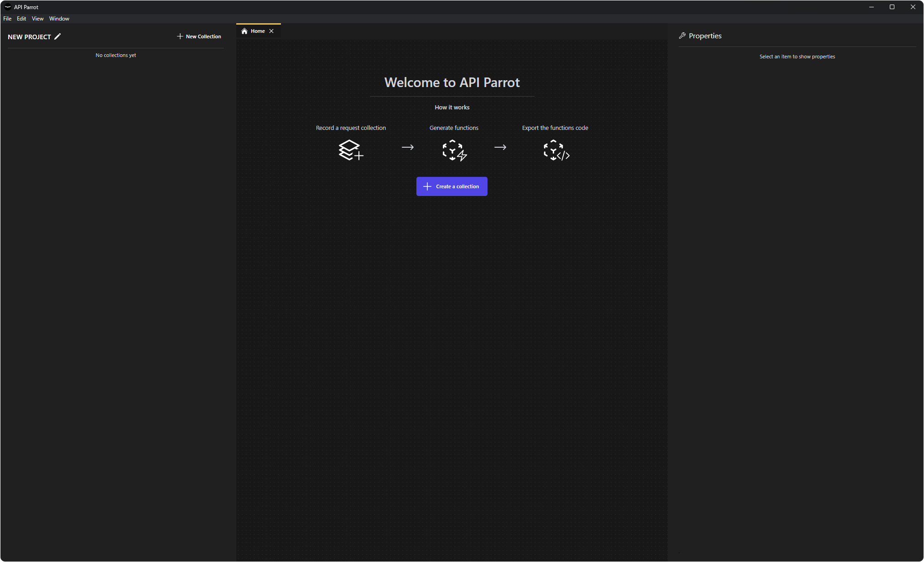Click the 'Generate functions' label
This screenshot has width=924, height=562.
[454, 128]
